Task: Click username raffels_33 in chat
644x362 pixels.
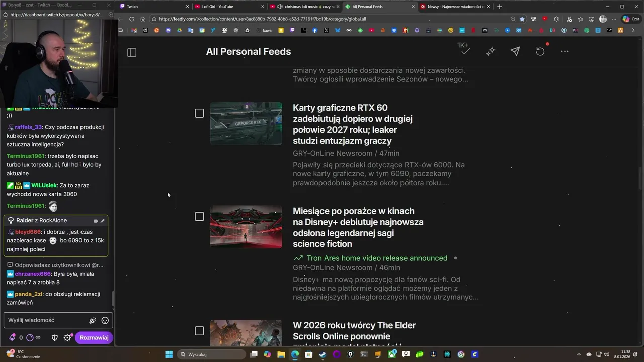Action: click(x=28, y=127)
